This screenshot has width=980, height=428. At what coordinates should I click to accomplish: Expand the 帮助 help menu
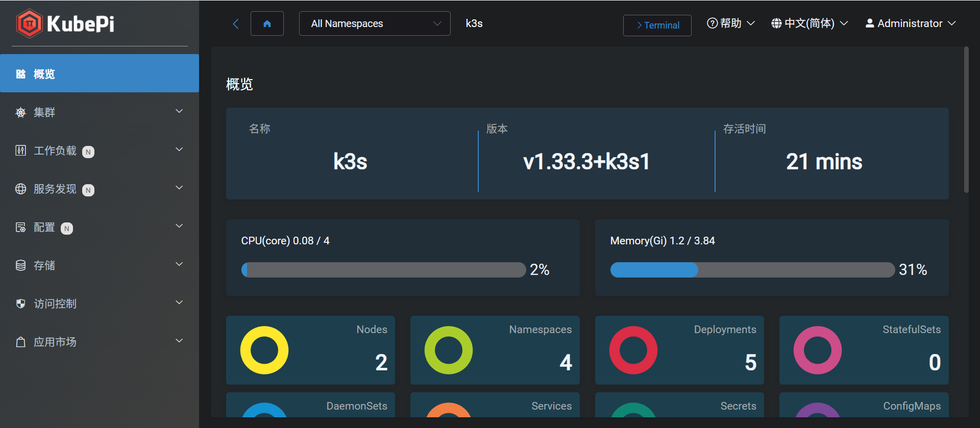730,23
